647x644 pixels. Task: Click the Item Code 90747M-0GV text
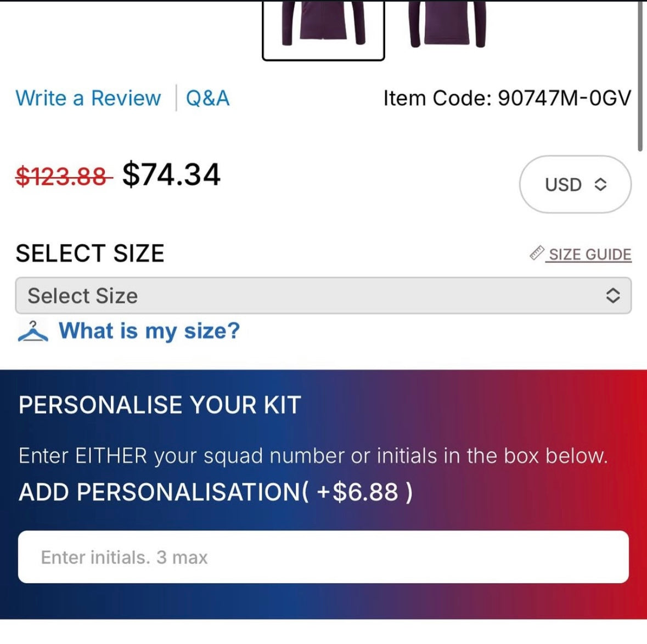[x=507, y=98]
